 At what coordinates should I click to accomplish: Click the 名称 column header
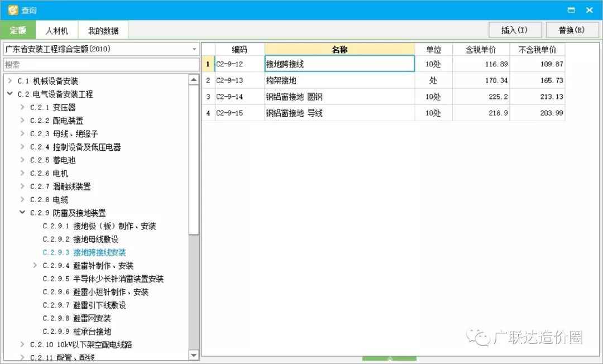pos(339,50)
